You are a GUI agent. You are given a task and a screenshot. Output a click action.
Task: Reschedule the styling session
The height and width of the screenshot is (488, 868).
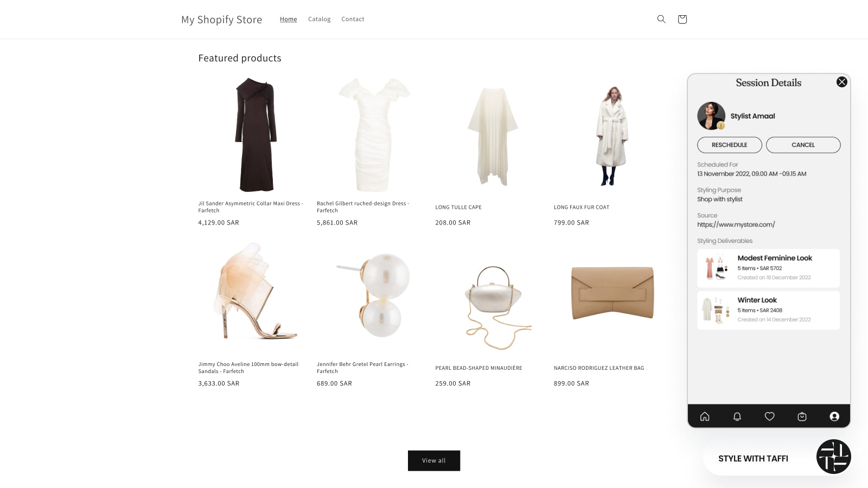tap(730, 145)
